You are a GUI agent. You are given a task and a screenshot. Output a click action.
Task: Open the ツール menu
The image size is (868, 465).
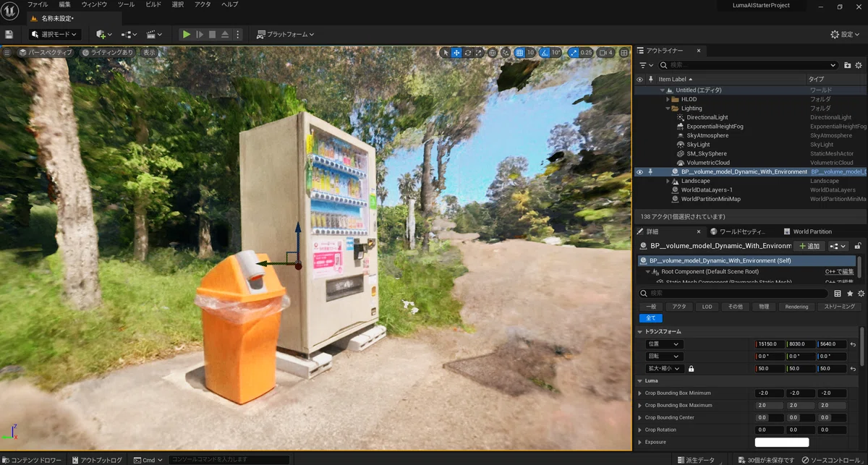coord(126,4)
